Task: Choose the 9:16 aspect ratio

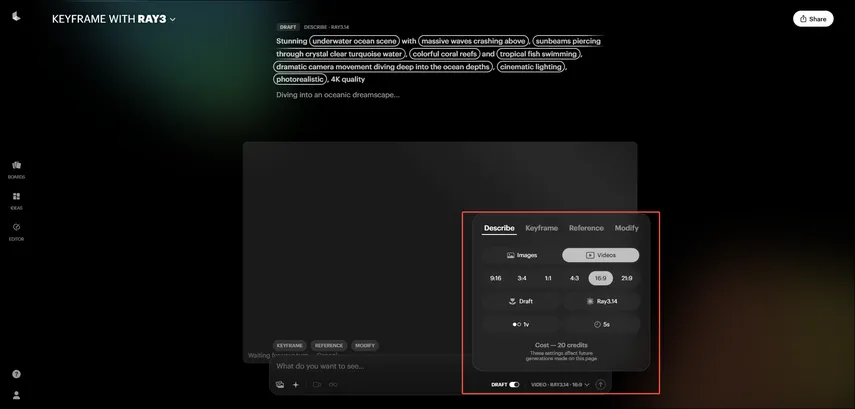Action: coord(495,278)
